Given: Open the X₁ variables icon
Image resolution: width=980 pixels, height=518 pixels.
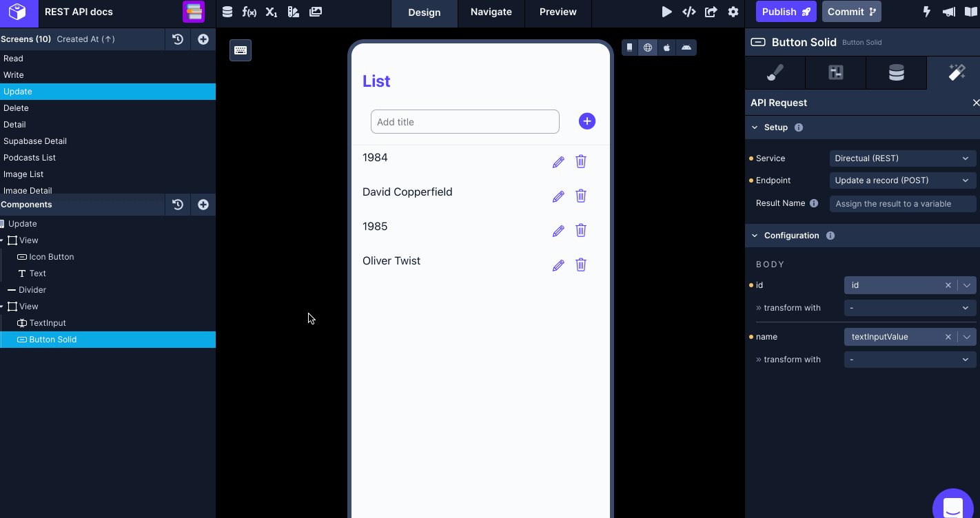Looking at the screenshot, I should pyautogui.click(x=272, y=12).
